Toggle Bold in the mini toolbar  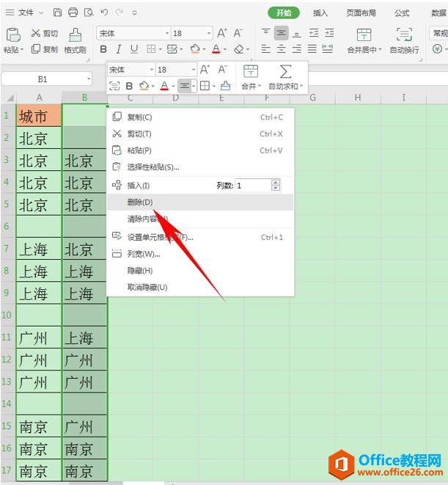[129, 86]
